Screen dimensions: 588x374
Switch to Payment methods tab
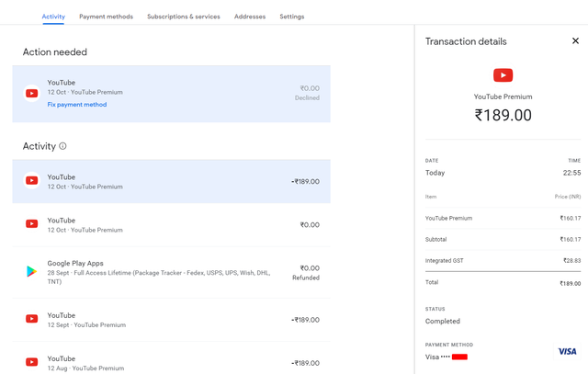pyautogui.click(x=106, y=17)
